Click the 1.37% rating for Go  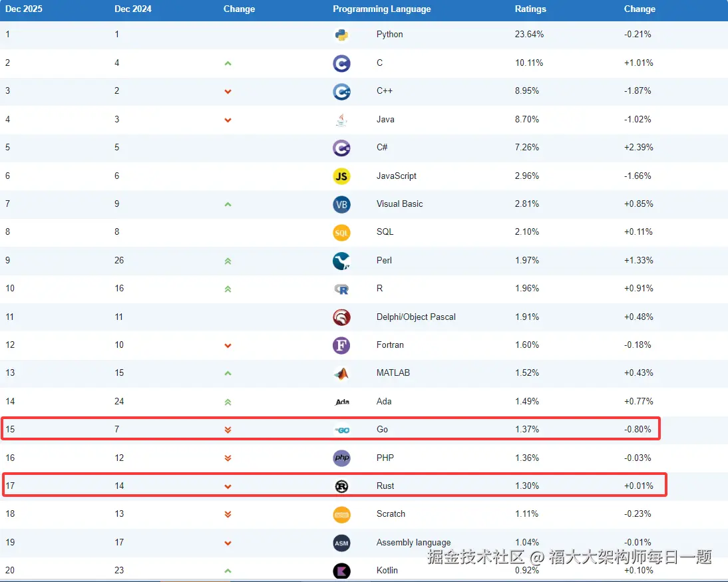[x=527, y=429]
